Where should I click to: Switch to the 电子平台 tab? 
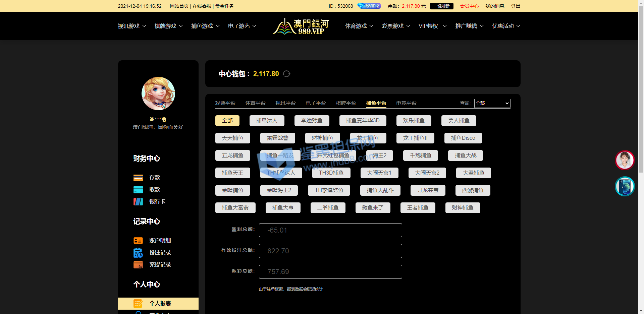click(x=316, y=103)
